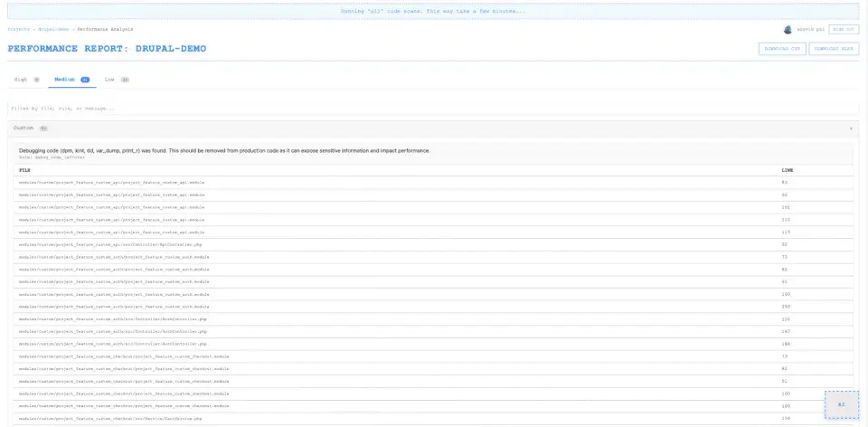Click line number 119 cell

click(x=786, y=232)
